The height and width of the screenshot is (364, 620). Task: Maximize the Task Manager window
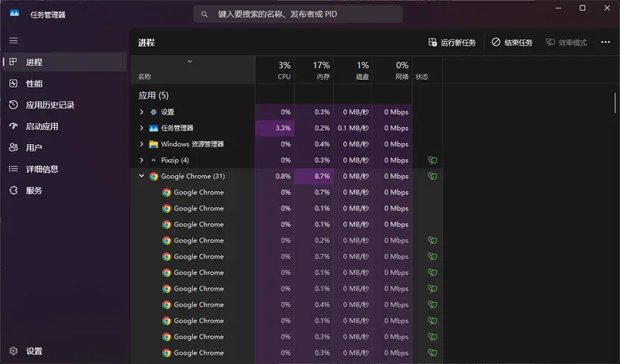[x=583, y=8]
